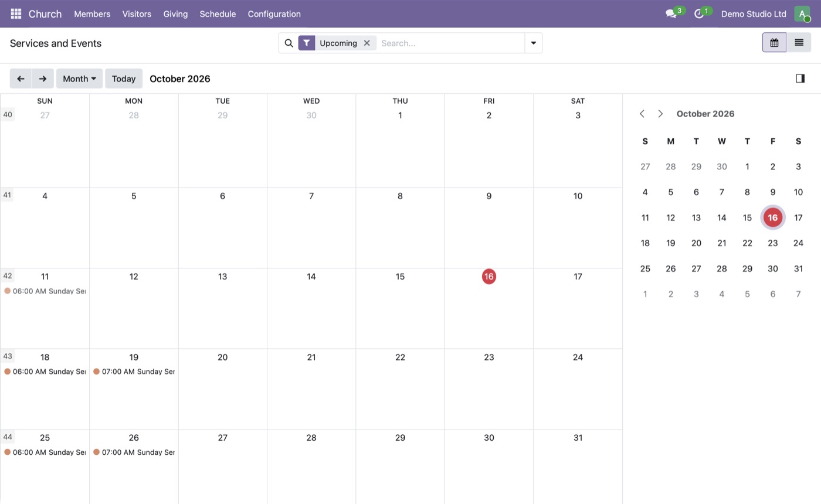This screenshot has height=504, width=821.
Task: Open the Month scale dropdown
Action: (79, 79)
